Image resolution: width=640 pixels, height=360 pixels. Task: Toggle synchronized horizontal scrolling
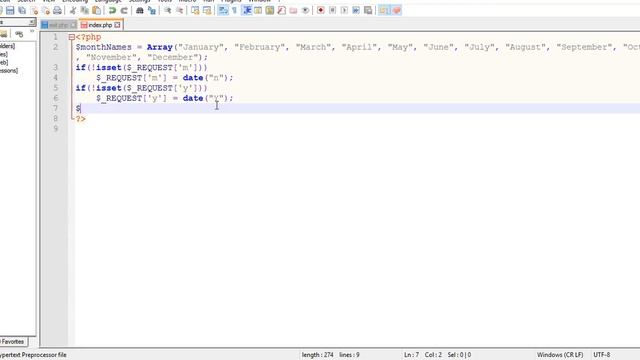coord(207,11)
